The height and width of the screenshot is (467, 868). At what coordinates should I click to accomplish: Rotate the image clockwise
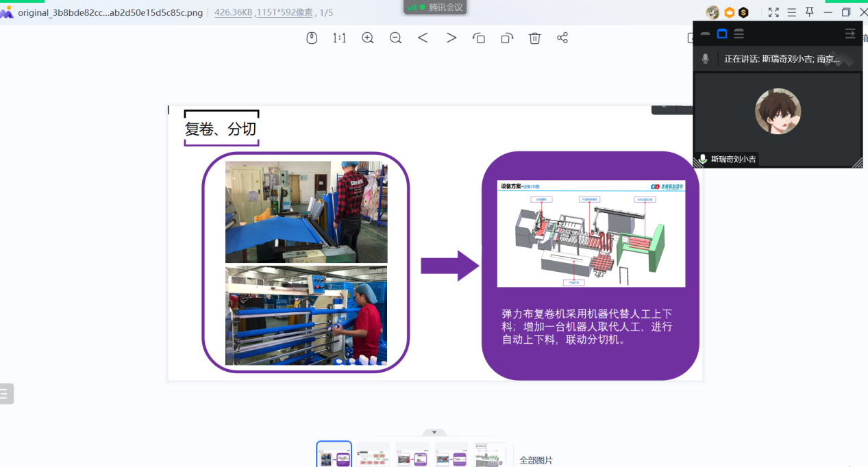(507, 38)
